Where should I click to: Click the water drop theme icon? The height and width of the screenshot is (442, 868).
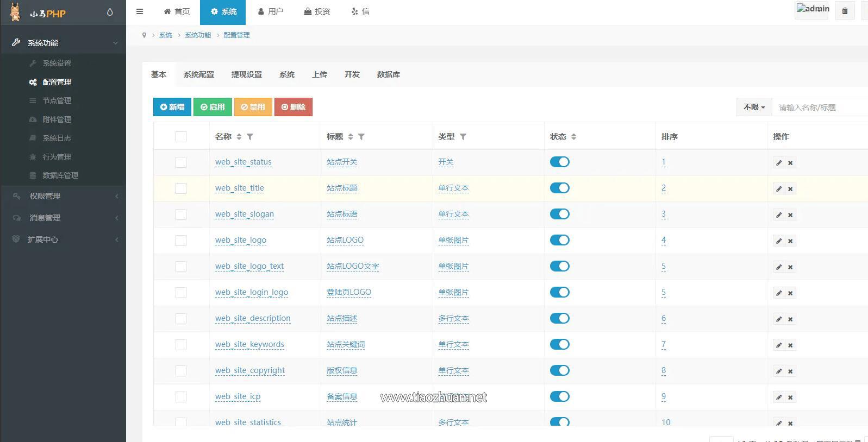[110, 12]
